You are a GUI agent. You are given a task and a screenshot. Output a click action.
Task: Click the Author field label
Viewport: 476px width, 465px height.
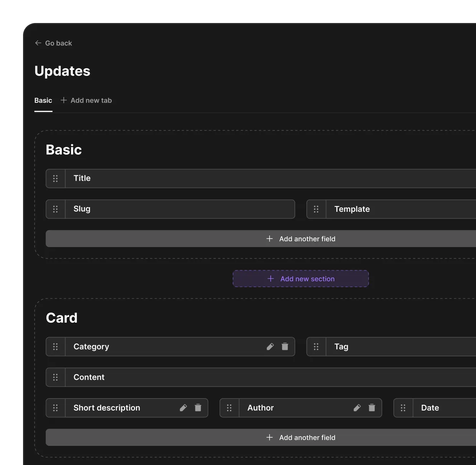(261, 408)
